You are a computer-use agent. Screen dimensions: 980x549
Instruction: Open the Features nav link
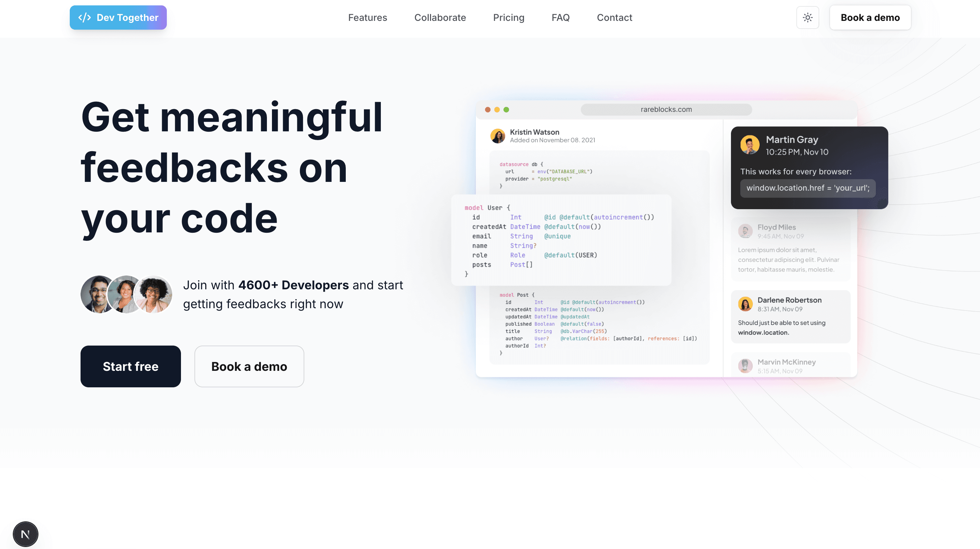coord(367,18)
